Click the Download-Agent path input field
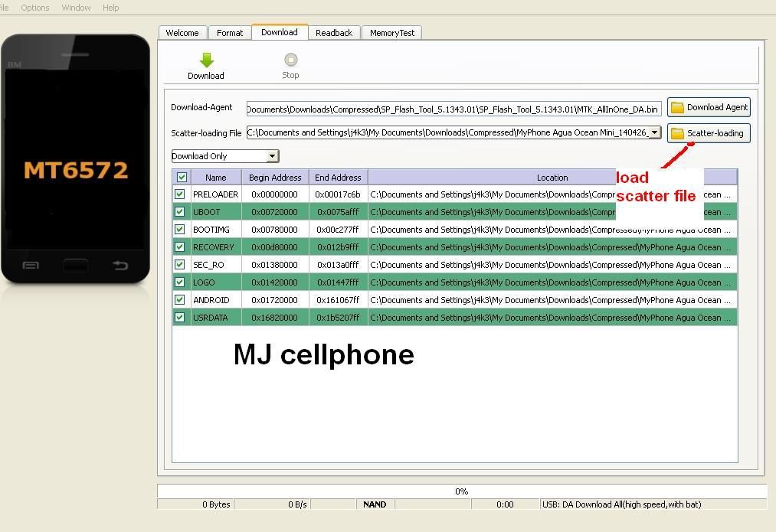The height and width of the screenshot is (532, 776). click(453, 109)
